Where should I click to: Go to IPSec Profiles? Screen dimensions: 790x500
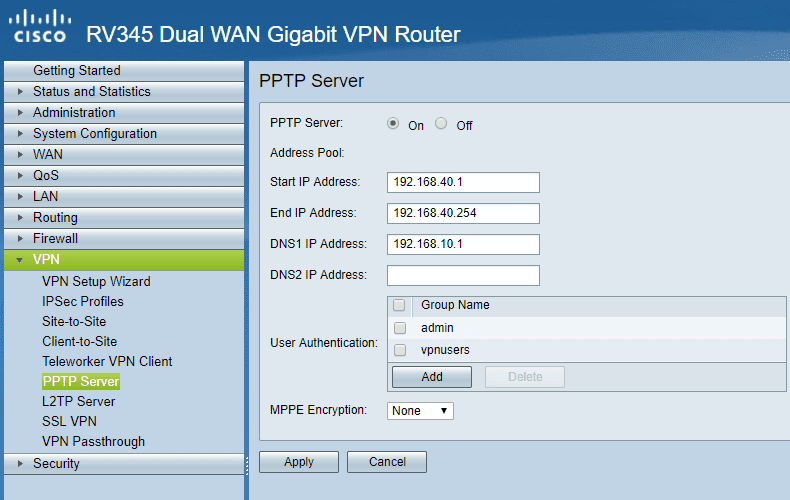(83, 301)
